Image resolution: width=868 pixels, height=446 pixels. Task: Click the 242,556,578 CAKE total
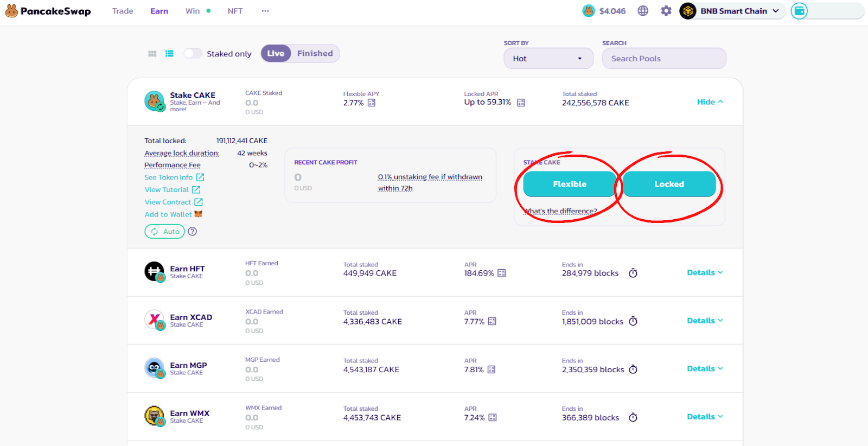tap(596, 103)
